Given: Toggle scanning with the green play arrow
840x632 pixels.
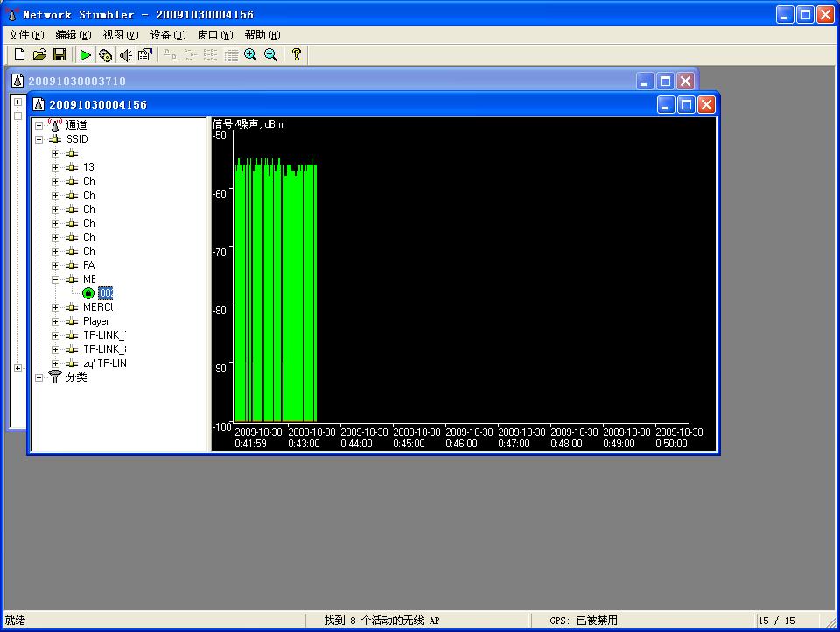Looking at the screenshot, I should 85,54.
